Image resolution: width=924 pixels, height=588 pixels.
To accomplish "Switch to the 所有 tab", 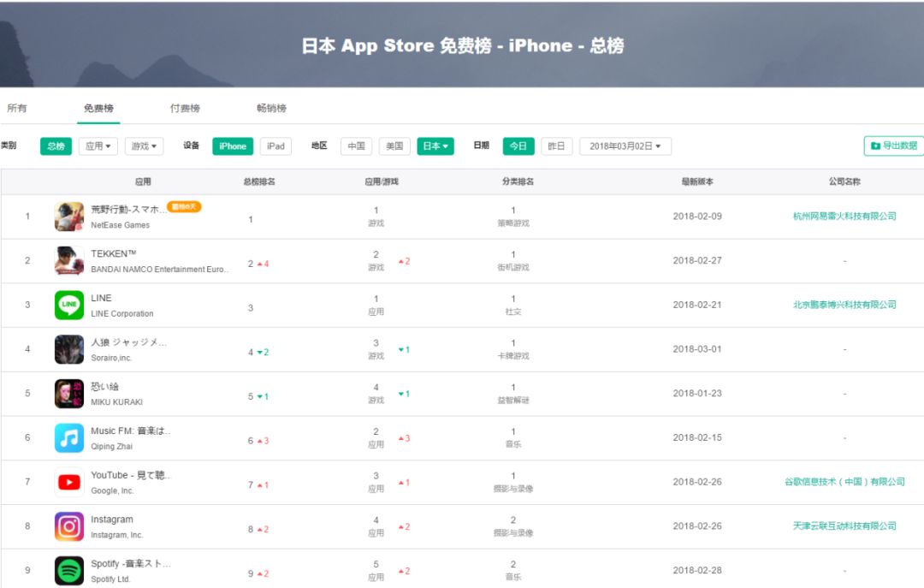I will tap(16, 108).
